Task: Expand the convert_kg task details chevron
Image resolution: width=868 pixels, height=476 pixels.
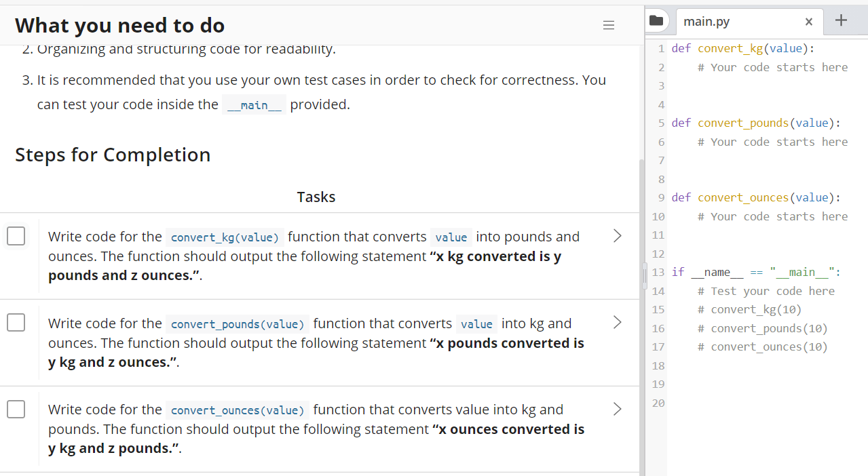Action: tap(617, 236)
